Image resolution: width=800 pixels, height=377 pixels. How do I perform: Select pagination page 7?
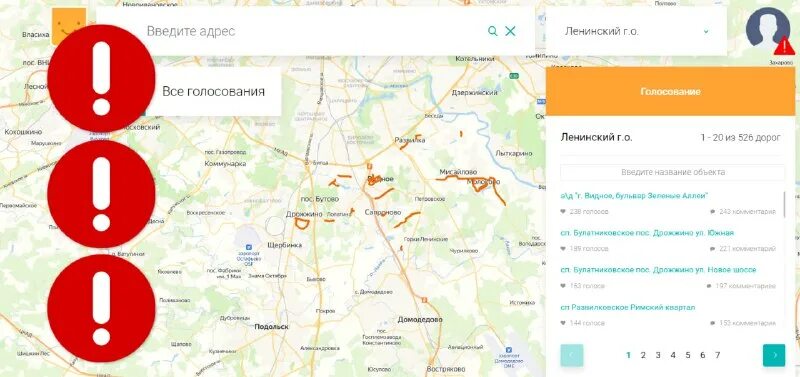(717, 355)
